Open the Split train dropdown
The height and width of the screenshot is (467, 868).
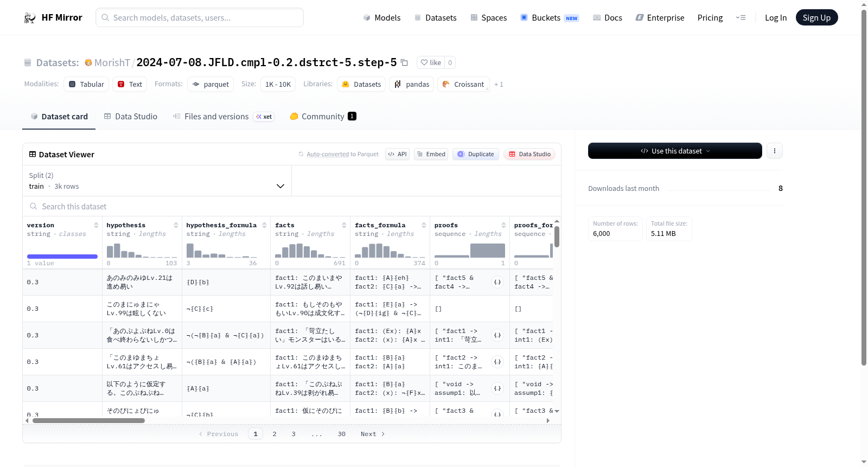click(157, 181)
